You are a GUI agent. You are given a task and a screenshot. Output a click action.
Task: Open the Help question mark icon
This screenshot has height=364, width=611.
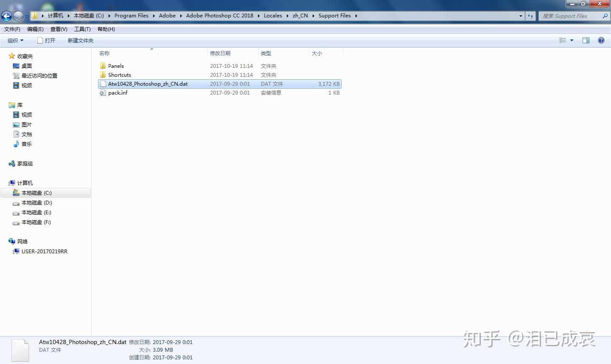[601, 40]
